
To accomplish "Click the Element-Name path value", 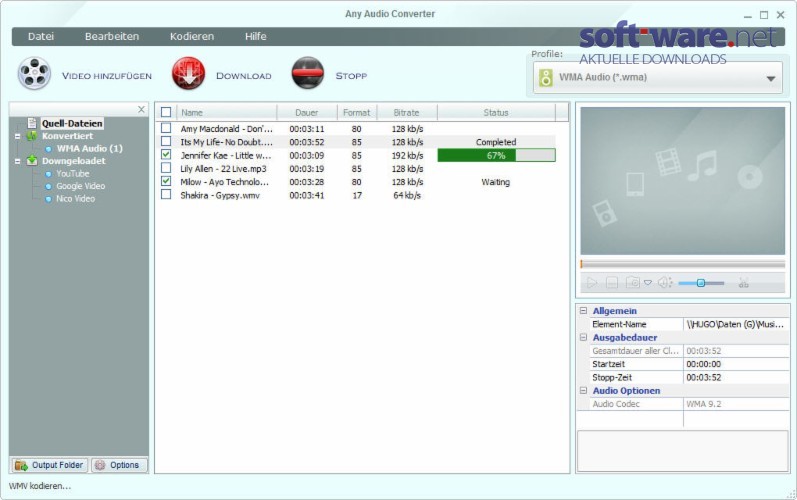I will click(736, 324).
